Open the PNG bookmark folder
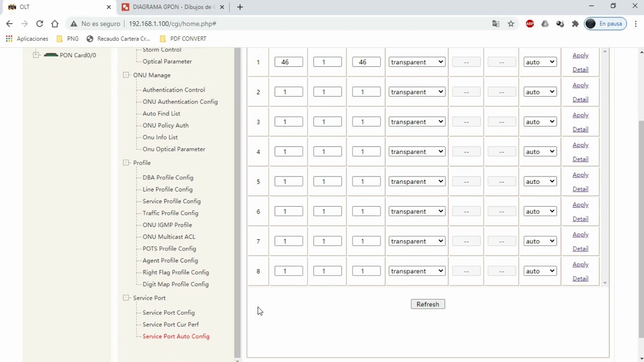 pos(67,39)
